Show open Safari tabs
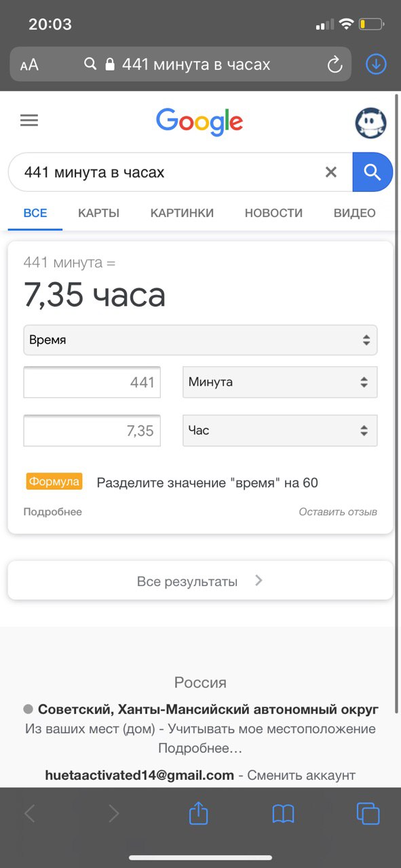The width and height of the screenshot is (401, 868). (368, 814)
